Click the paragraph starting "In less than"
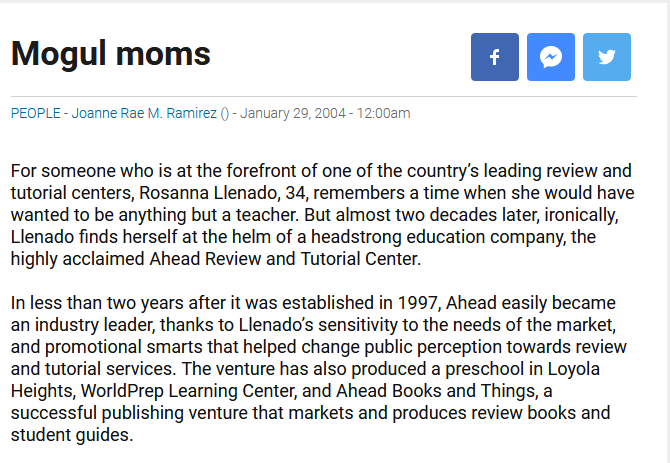 [319, 369]
